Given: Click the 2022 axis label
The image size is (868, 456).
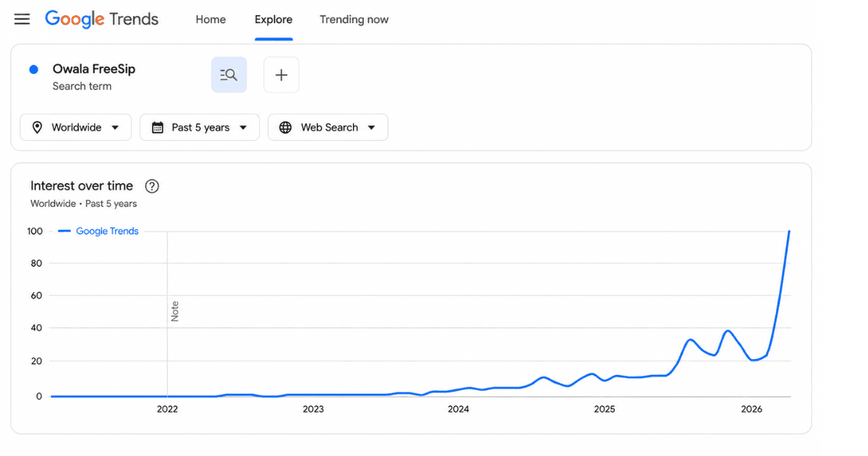Looking at the screenshot, I should pyautogui.click(x=167, y=409).
